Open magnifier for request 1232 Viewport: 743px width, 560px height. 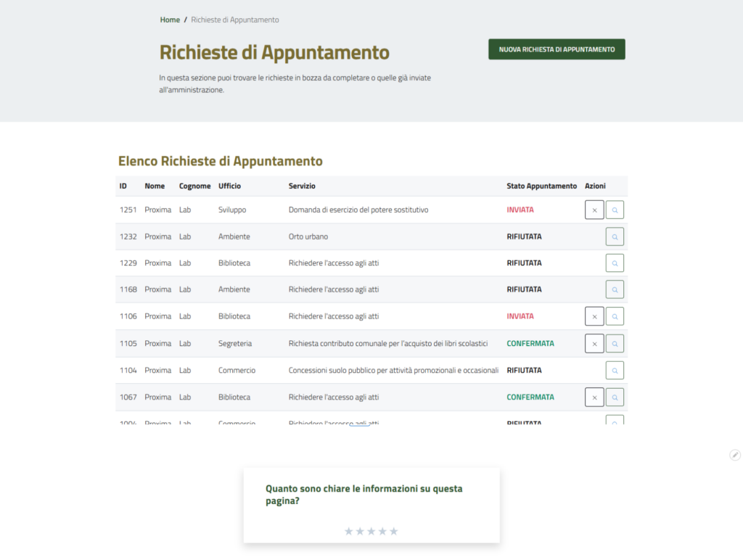tap(615, 236)
